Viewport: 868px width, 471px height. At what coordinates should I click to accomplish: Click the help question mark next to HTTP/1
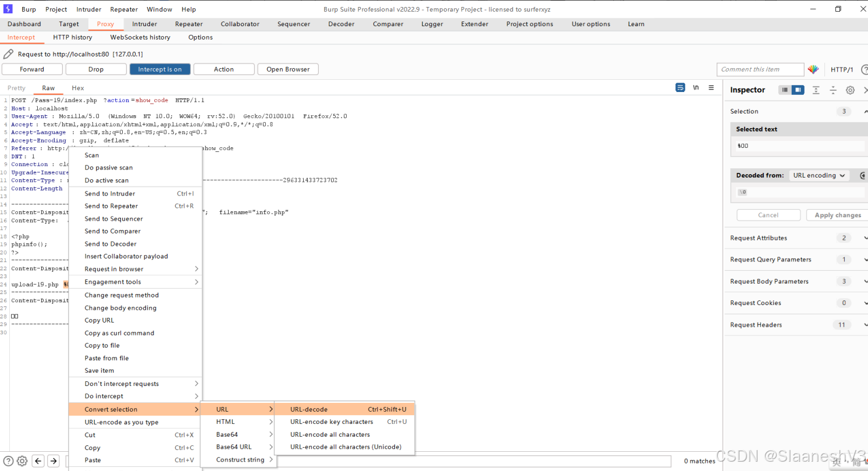pyautogui.click(x=864, y=69)
